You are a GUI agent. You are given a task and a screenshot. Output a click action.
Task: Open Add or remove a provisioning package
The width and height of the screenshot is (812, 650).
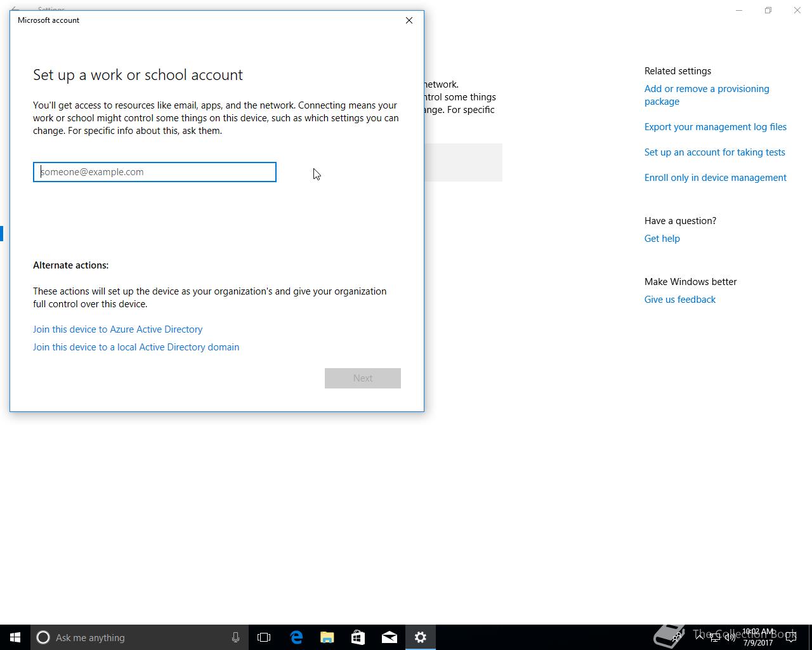point(707,95)
